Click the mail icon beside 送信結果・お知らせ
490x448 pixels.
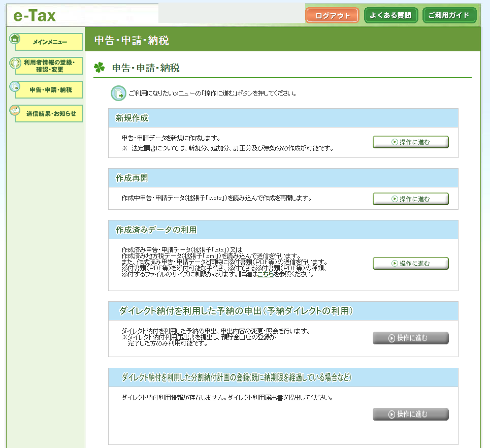pyautogui.click(x=15, y=110)
